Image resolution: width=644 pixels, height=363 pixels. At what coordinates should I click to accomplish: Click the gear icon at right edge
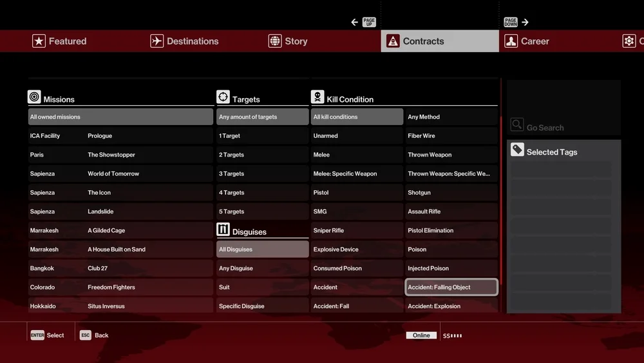point(629,41)
